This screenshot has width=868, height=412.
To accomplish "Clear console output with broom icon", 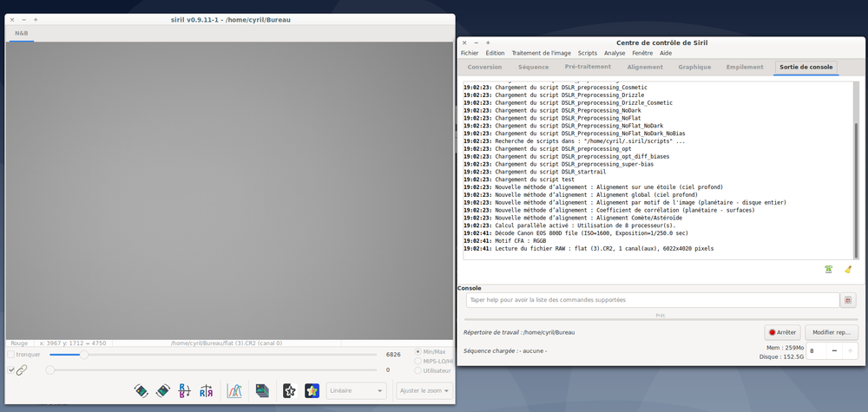I will coord(847,270).
